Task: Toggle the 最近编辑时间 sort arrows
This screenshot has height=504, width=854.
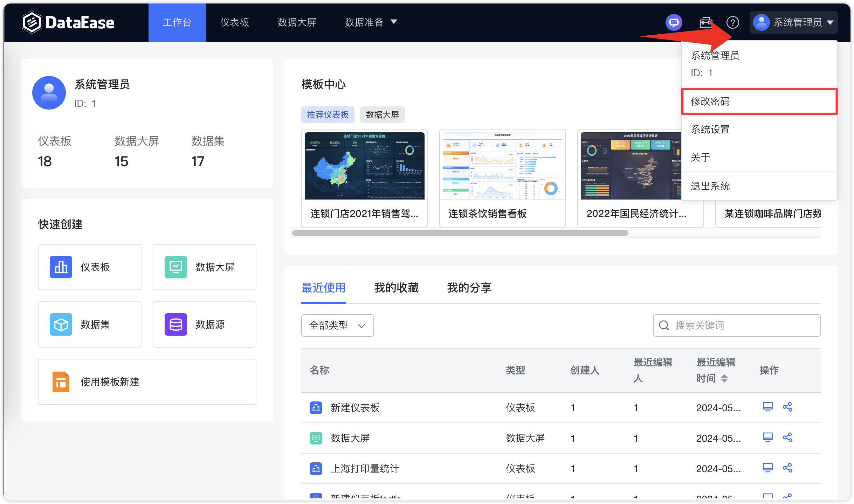Action: 725,378
